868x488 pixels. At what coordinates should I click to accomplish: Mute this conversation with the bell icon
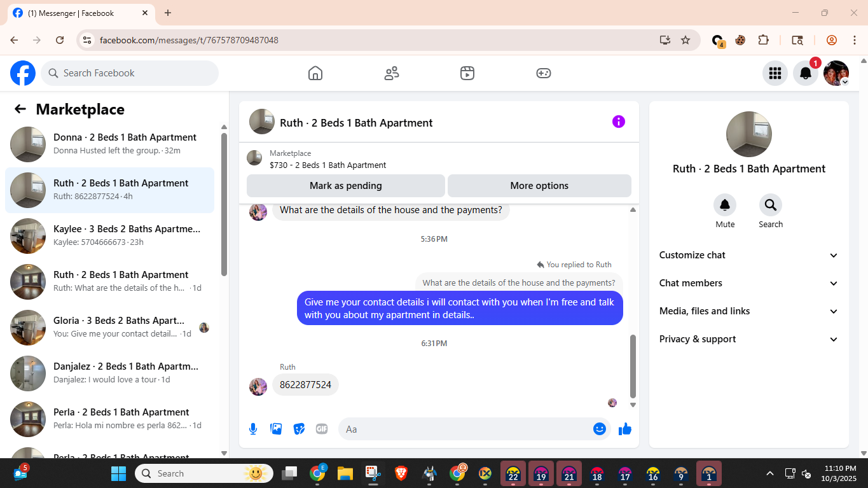[725, 205]
